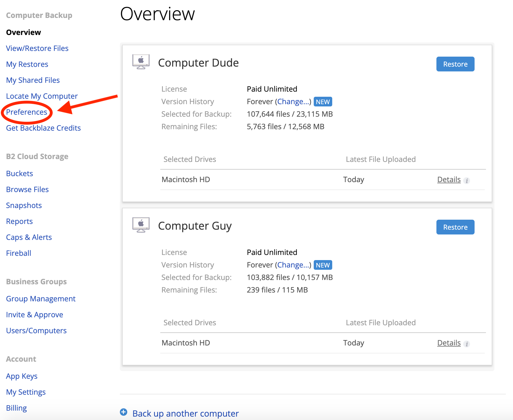This screenshot has height=420, width=513.
Task: Click Paid Unlimited license for Computer Dude
Action: (x=272, y=89)
